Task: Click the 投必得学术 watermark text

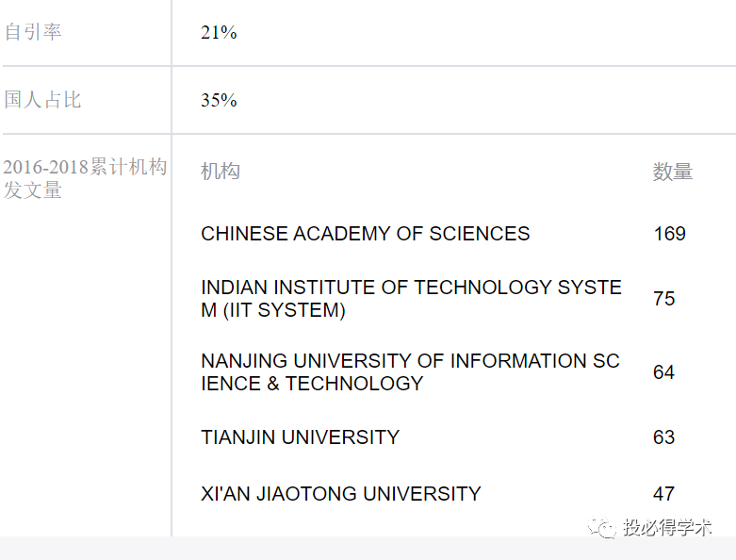Action: click(667, 528)
